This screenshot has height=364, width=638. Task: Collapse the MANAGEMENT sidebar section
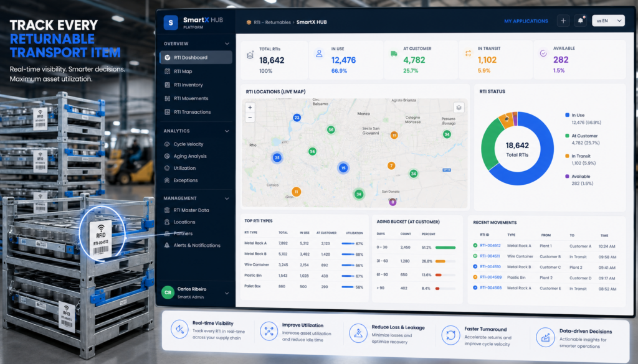point(227,198)
